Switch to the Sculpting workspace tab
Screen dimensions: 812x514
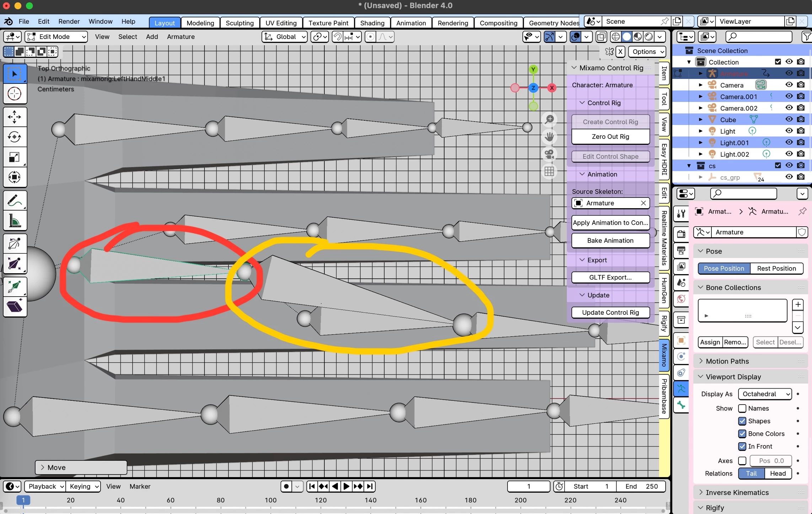(240, 23)
